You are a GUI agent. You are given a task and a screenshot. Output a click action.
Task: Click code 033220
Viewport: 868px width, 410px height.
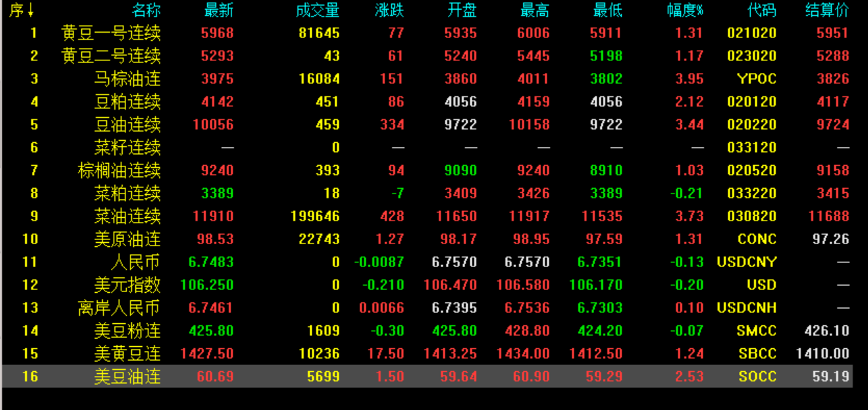[752, 193]
